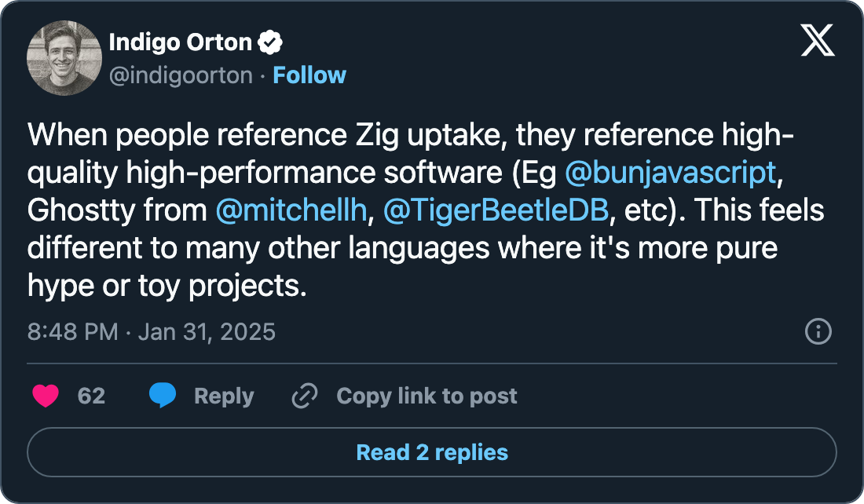Click the chain link icon
The height and width of the screenshot is (504, 864).
click(304, 396)
